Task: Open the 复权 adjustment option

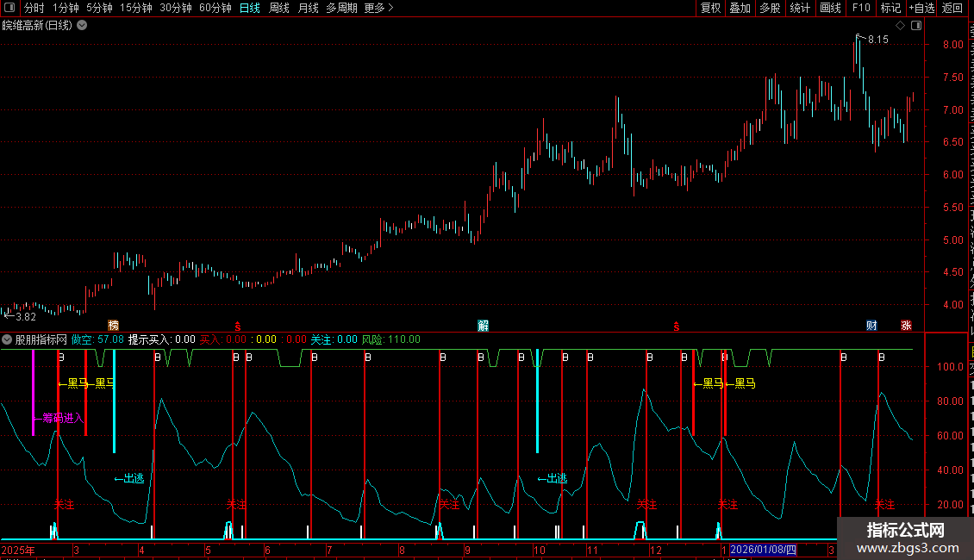Action: pos(710,8)
